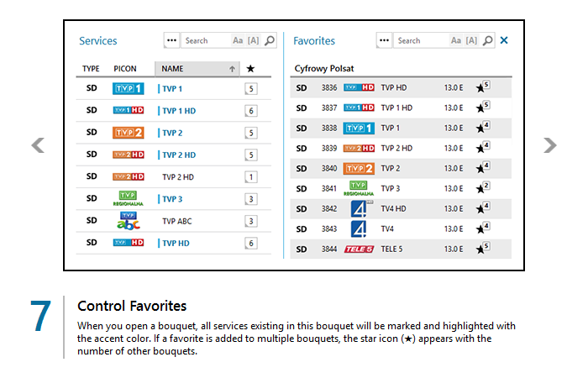Open the more options menu in Services

click(x=172, y=40)
